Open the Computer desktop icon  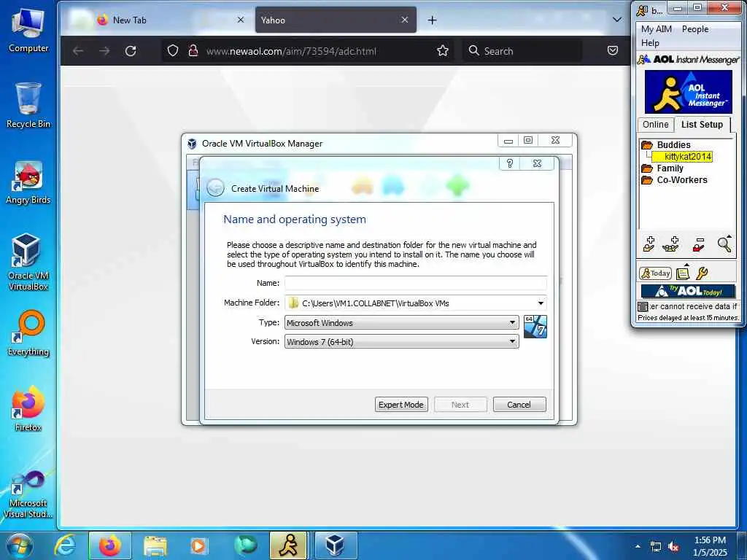28,31
